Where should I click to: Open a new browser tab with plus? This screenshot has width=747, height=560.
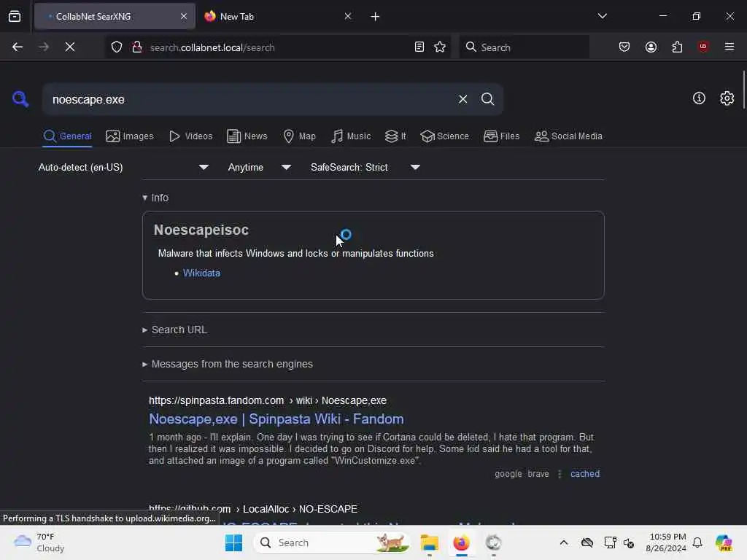(376, 17)
